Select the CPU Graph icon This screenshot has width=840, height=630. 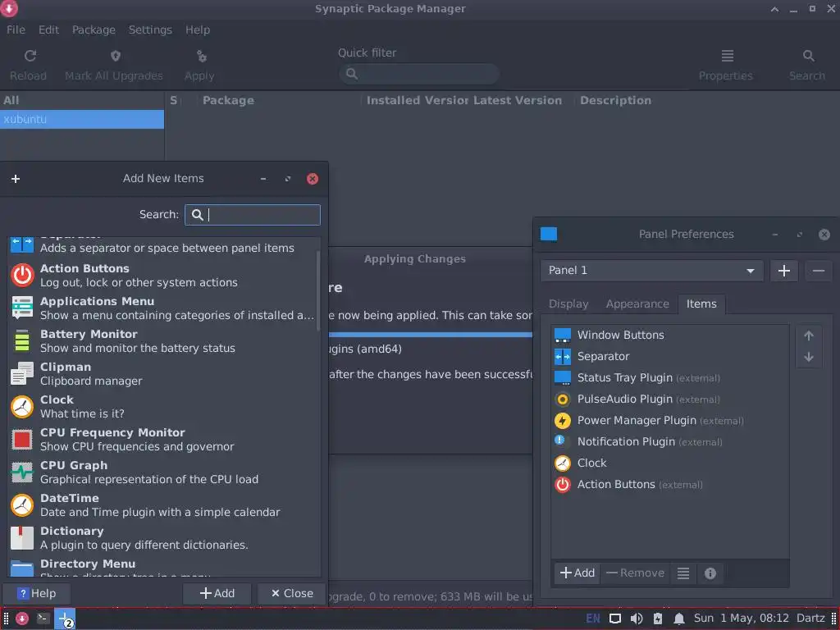tap(22, 472)
